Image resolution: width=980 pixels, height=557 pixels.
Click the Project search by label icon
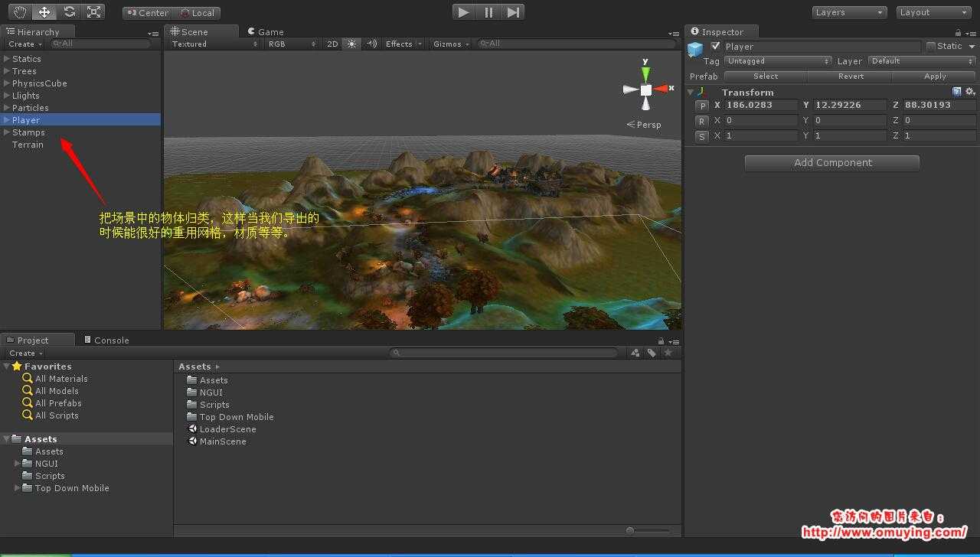click(652, 353)
